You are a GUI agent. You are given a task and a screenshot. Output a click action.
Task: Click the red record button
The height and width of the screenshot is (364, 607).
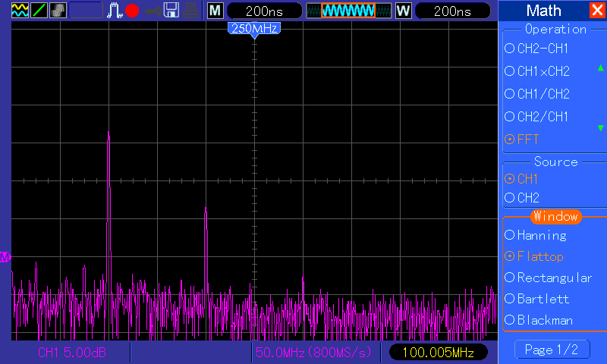click(132, 11)
